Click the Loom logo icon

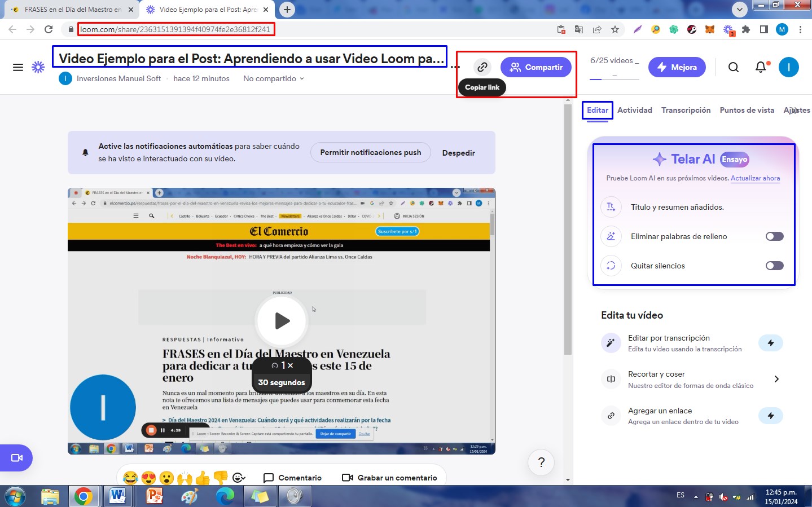point(38,67)
